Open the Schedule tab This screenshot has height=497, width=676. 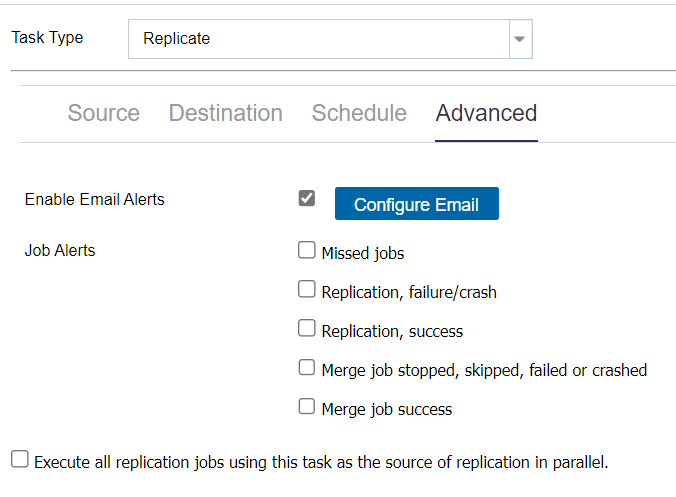point(359,113)
